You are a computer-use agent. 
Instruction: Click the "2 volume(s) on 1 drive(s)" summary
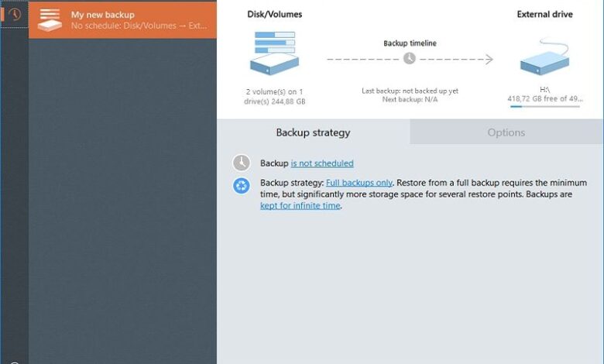click(x=274, y=95)
